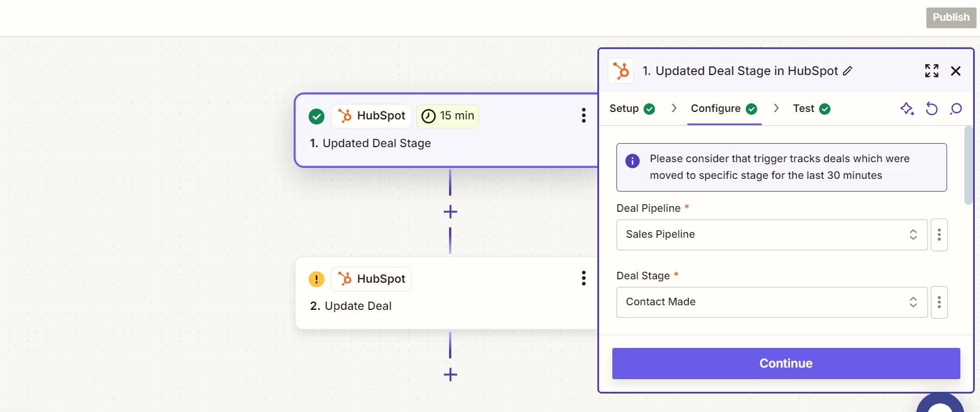
Task: Click the Deal Pipeline field label
Action: tap(648, 208)
